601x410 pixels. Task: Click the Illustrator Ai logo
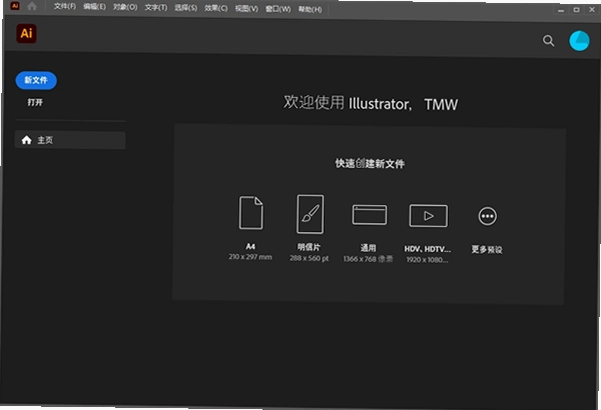tap(26, 33)
